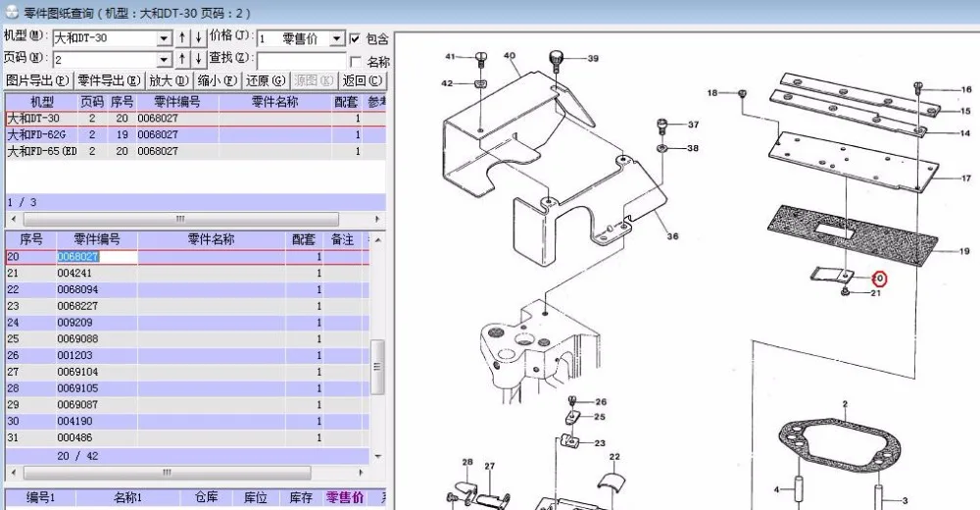Go to next page with the 页码 down arrow
The width and height of the screenshot is (980, 510).
(198, 60)
